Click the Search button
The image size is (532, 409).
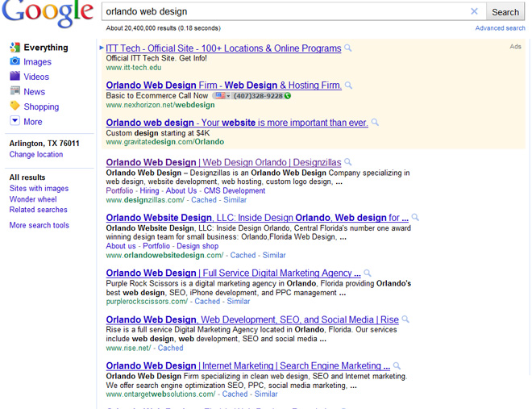coord(505,12)
